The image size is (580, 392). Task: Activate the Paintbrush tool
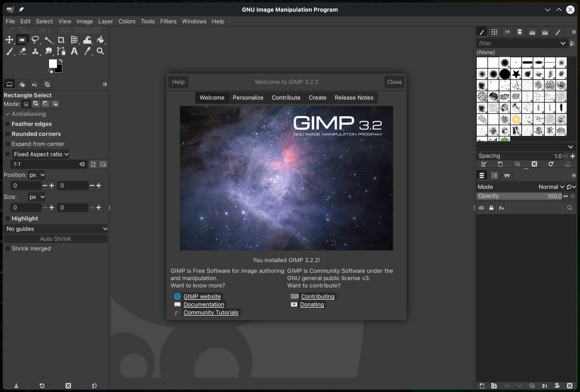coord(10,51)
